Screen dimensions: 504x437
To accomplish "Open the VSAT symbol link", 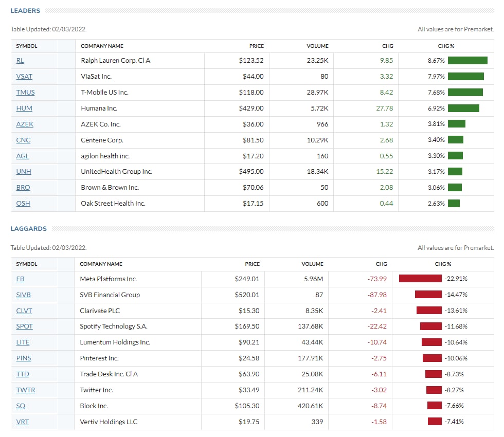I will tap(24, 77).
